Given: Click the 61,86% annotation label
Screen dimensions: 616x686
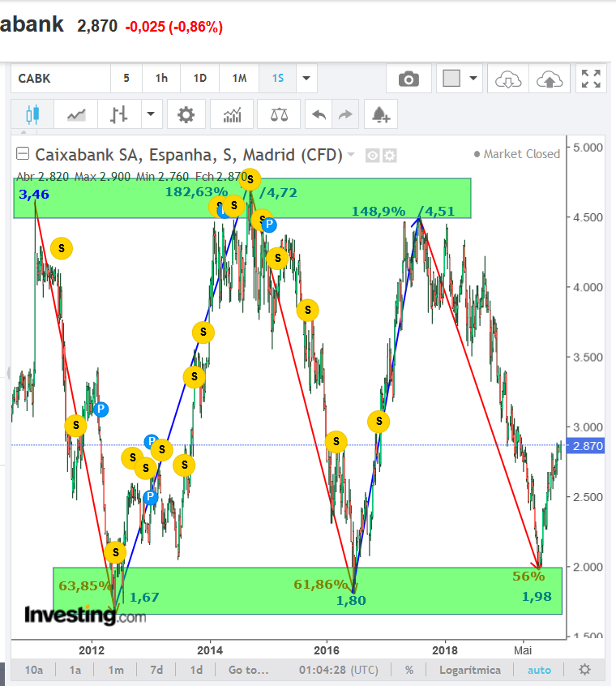Looking at the screenshot, I should [x=321, y=584].
